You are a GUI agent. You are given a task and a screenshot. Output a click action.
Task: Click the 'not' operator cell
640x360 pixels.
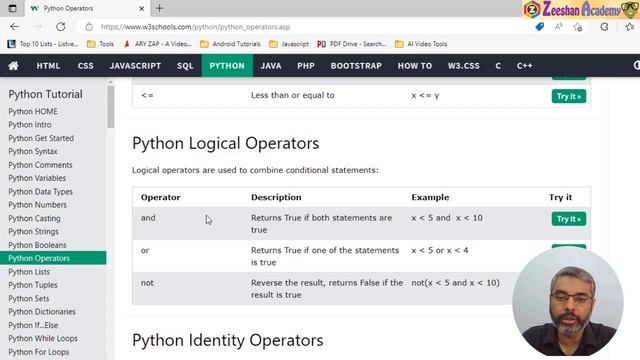[x=147, y=283]
